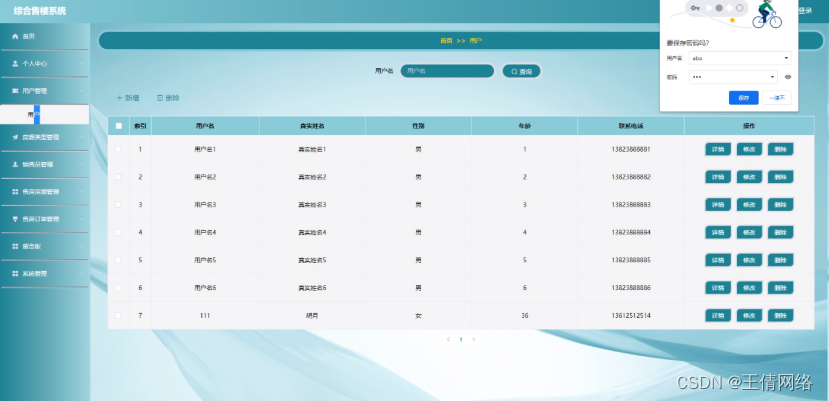Image resolution: width=829 pixels, height=401 pixels.
Task: Open 详情 for row 用户名5
Action: (x=718, y=260)
